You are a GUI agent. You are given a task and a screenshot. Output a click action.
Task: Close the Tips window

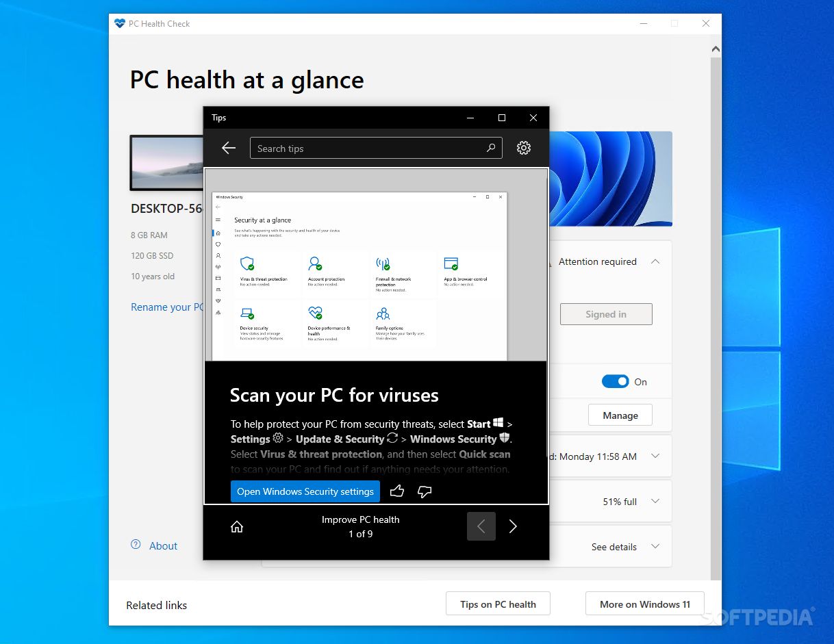533,118
